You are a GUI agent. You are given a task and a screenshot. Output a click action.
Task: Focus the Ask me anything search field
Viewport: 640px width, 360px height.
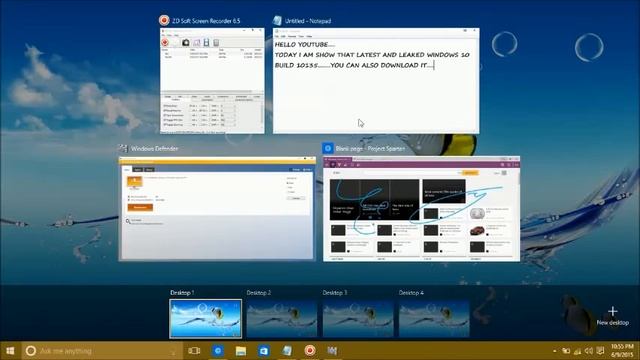(102, 351)
